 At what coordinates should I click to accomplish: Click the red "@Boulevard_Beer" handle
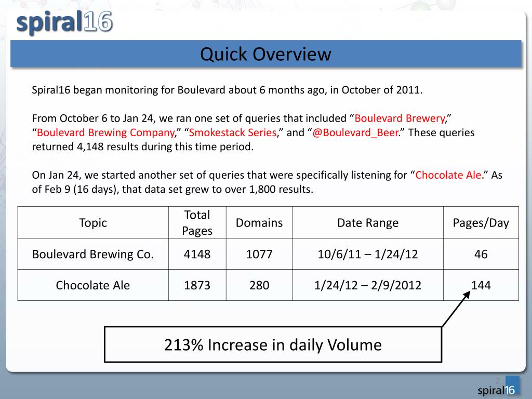pos(355,132)
